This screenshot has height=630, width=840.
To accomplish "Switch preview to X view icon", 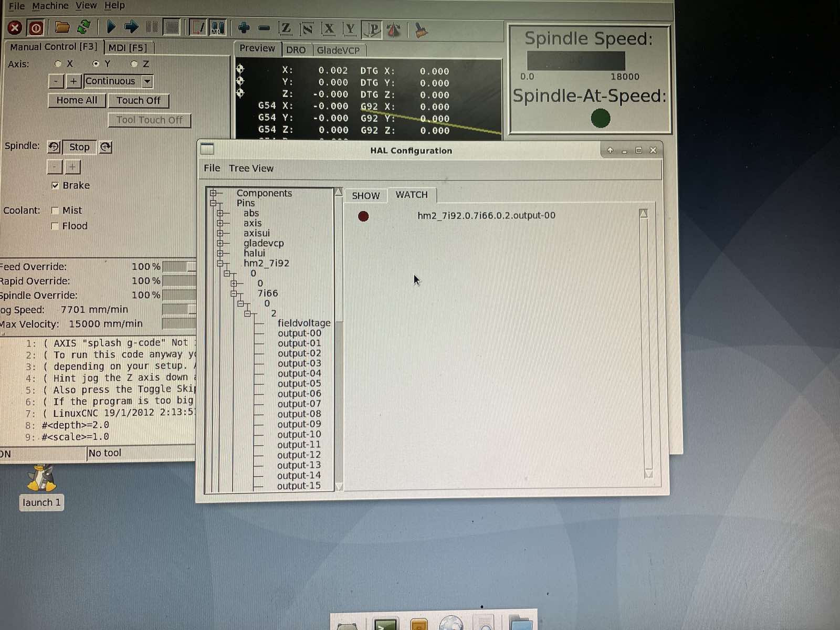I will [x=329, y=29].
